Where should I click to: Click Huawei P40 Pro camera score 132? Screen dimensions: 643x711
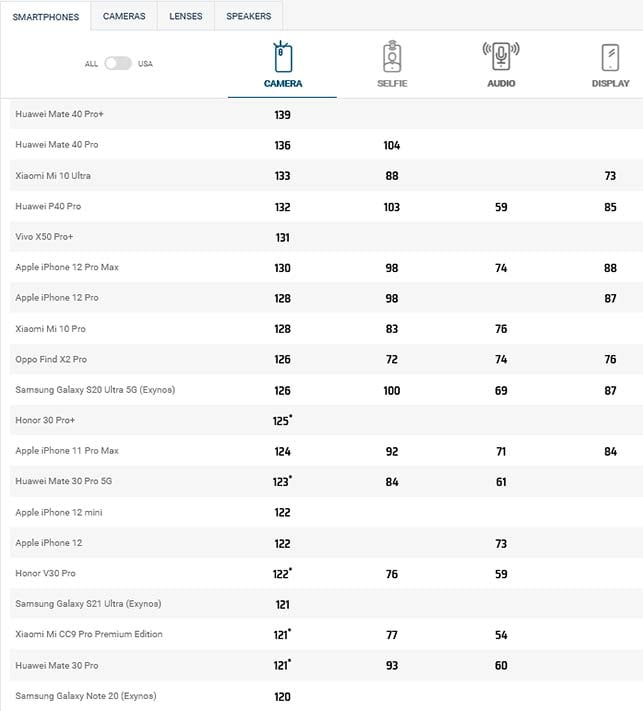[282, 207]
